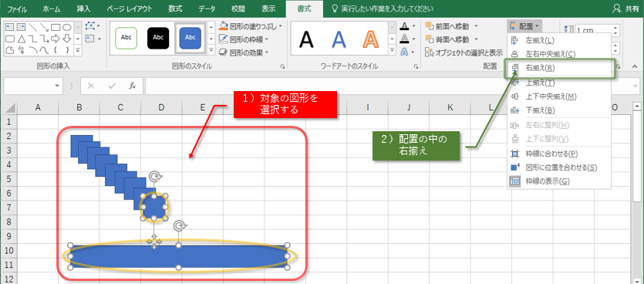Screen dimensions: 644x284
Task: Apply blue WordArt A style
Action: point(339,39)
